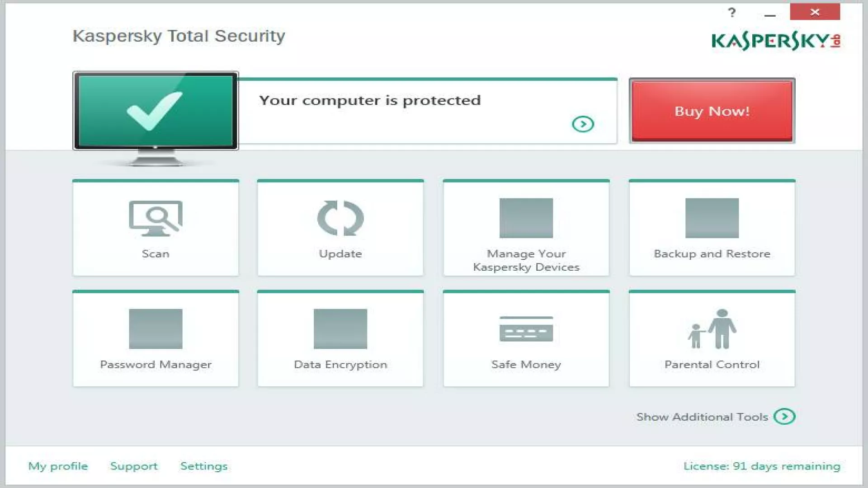The width and height of the screenshot is (868, 488).
Task: Click the question mark help icon
Action: [732, 13]
